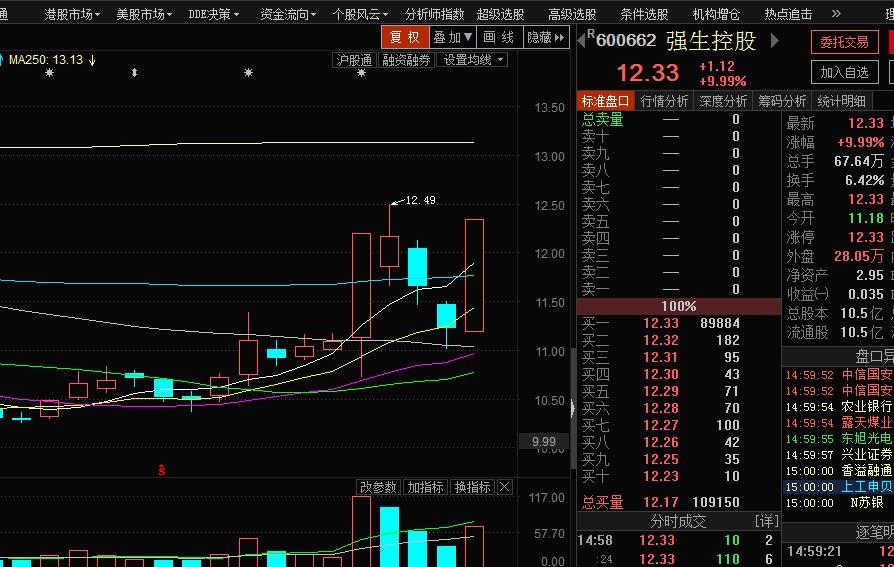
Task: Open 热点追击 menu item
Action: pyautogui.click(x=788, y=14)
